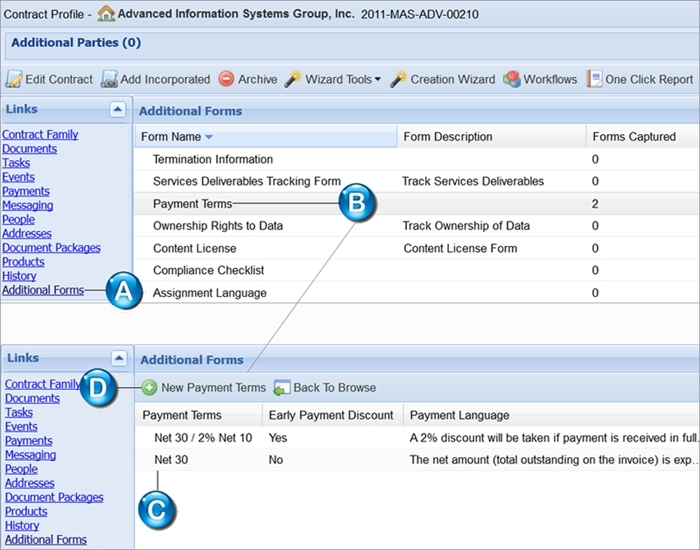This screenshot has width=700, height=550.
Task: Open People link in the lower Links panel
Action: point(21,469)
